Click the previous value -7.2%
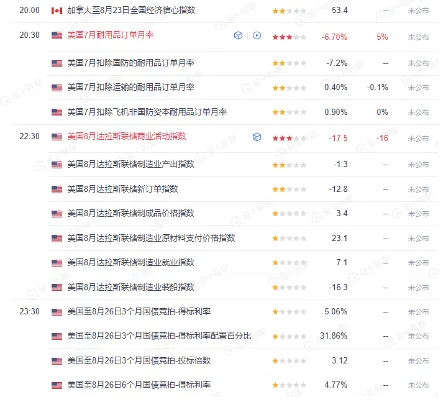The image size is (440, 400). click(x=337, y=63)
